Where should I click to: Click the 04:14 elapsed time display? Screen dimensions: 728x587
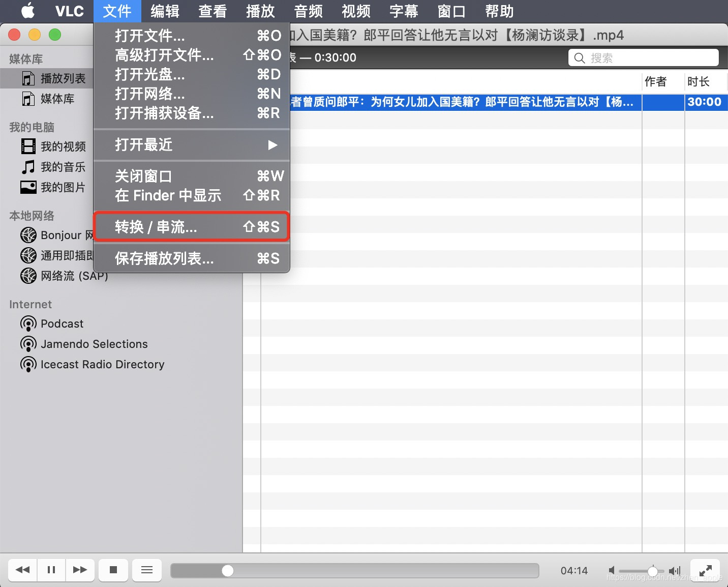(x=574, y=571)
